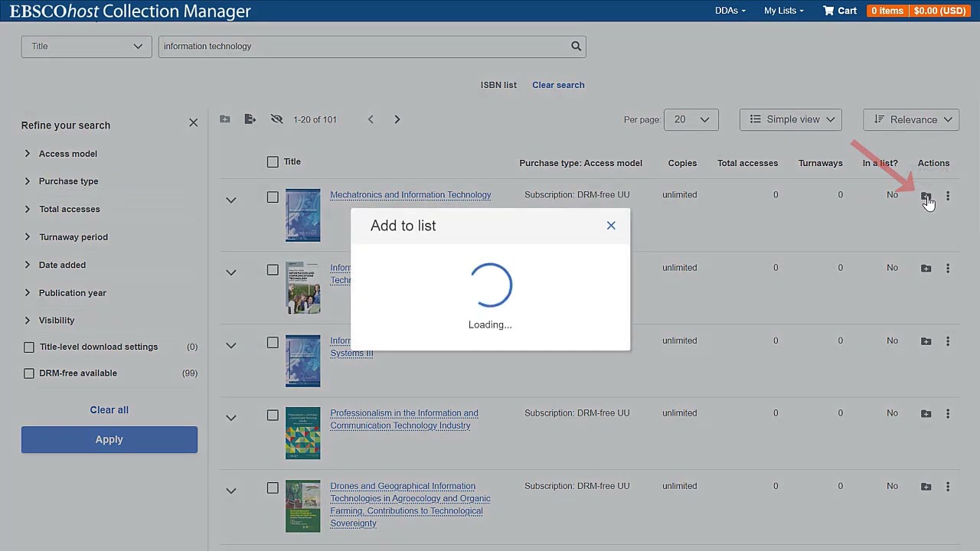Click the Professionalism book cover thumbnail
This screenshot has width=980, height=551.
(x=303, y=433)
